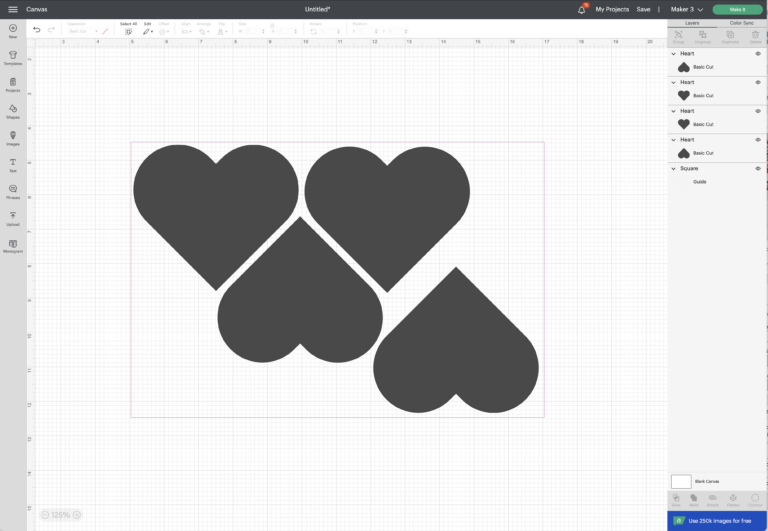Image resolution: width=768 pixels, height=531 pixels.
Task: Click the New project icon
Action: [x=13, y=31]
